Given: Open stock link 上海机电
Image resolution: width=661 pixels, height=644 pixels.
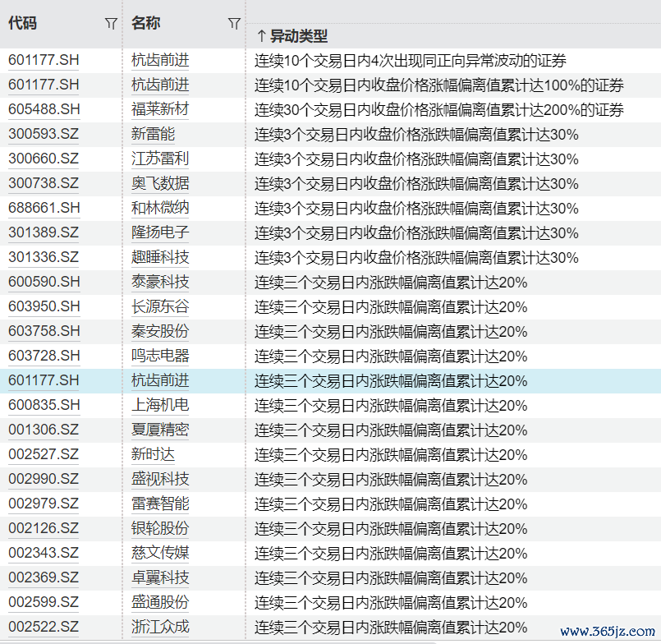Looking at the screenshot, I should pyautogui.click(x=160, y=405).
